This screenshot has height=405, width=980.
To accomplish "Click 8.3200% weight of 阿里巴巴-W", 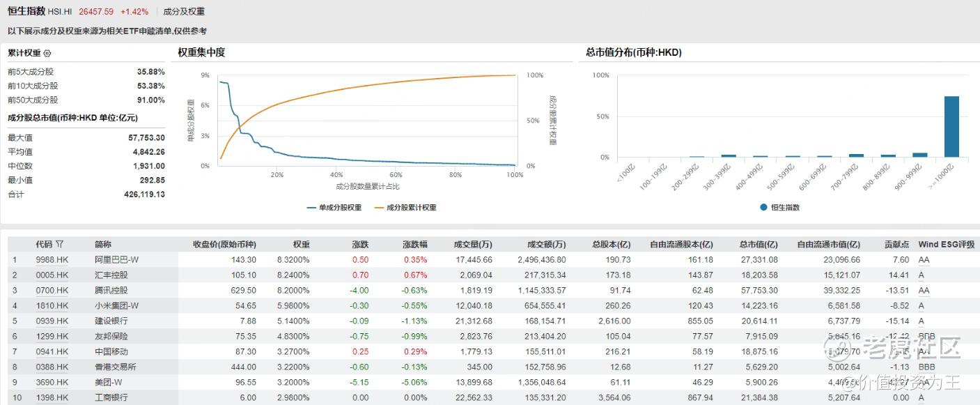I will click(x=293, y=259).
